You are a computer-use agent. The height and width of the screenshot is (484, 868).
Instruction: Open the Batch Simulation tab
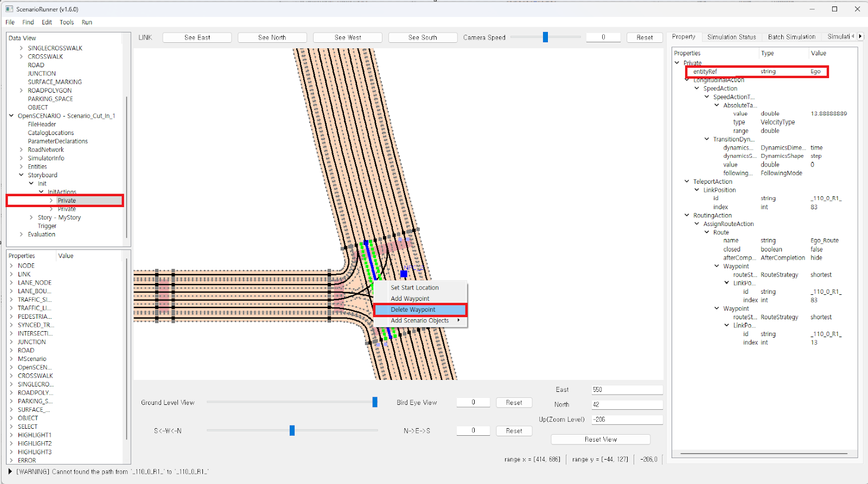[791, 37]
